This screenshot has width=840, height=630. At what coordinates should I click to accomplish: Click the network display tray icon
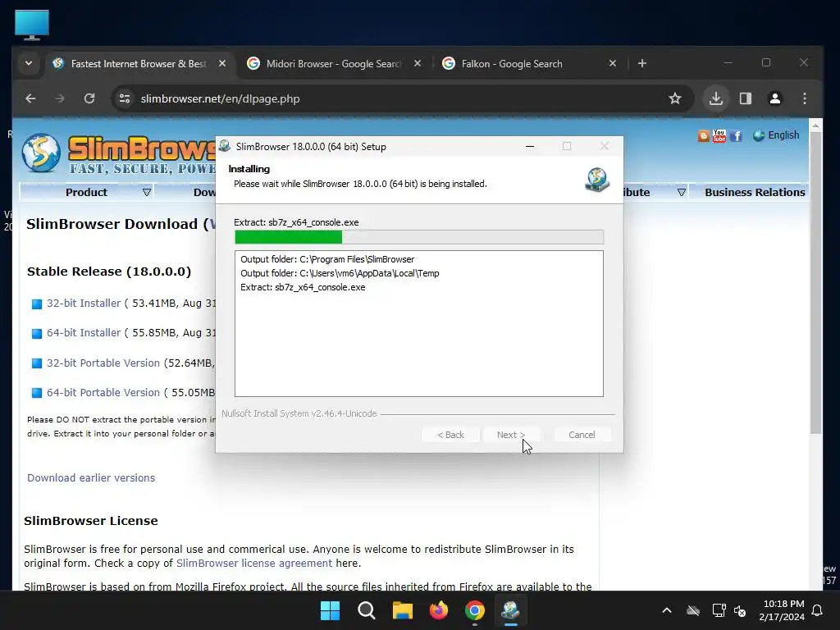719,610
